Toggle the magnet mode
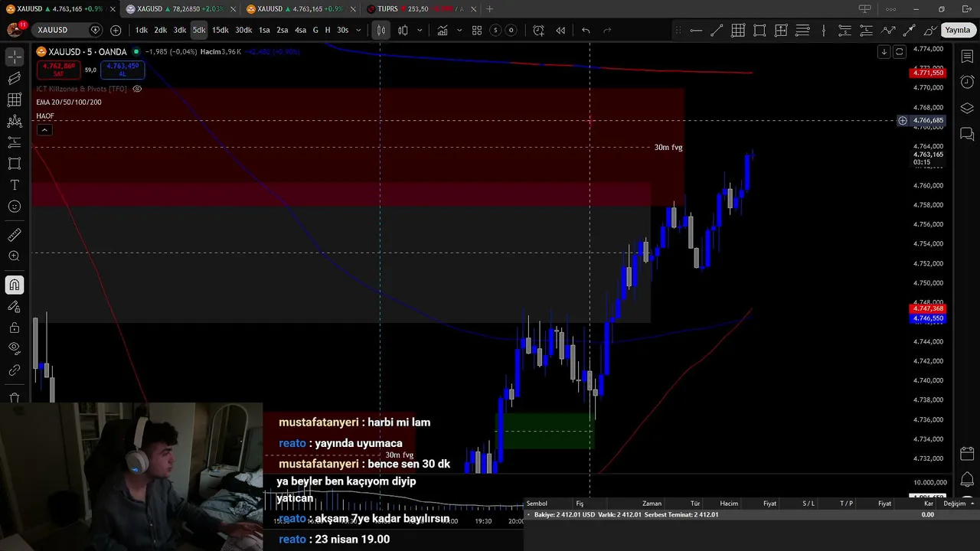 [15, 285]
